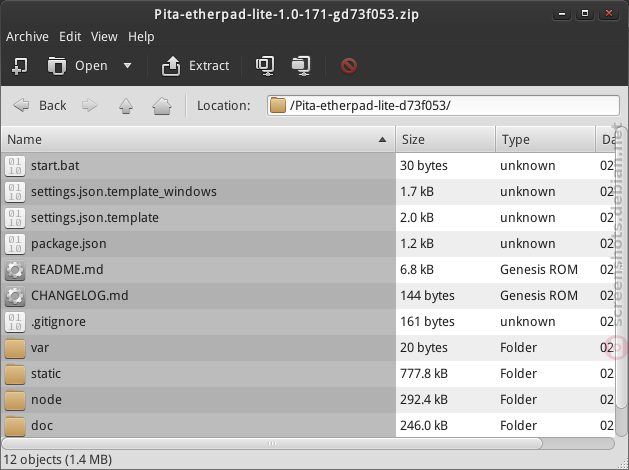This screenshot has height=470, width=629.
Task: Sort the file list by Size column
Action: (x=445, y=140)
